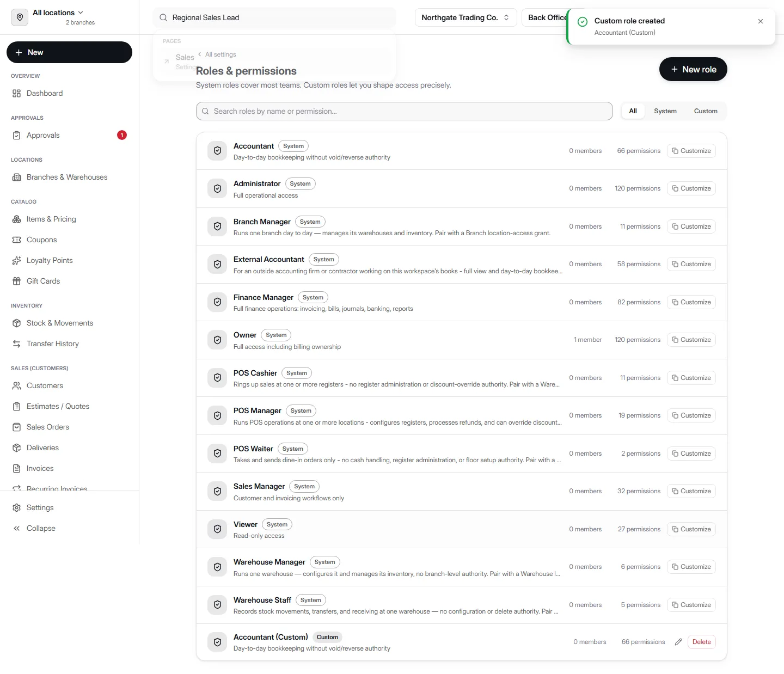Select the Sales Orders icon
The image size is (784, 674).
[x=17, y=427]
